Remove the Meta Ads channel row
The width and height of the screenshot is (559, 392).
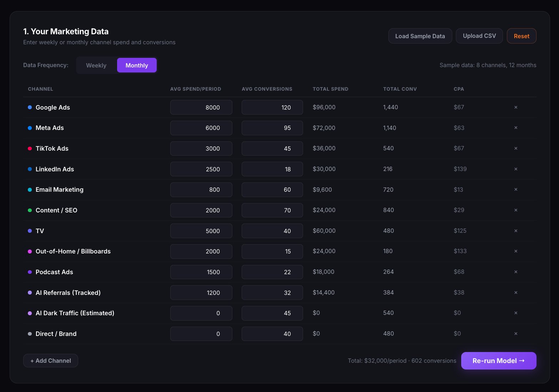pos(516,128)
